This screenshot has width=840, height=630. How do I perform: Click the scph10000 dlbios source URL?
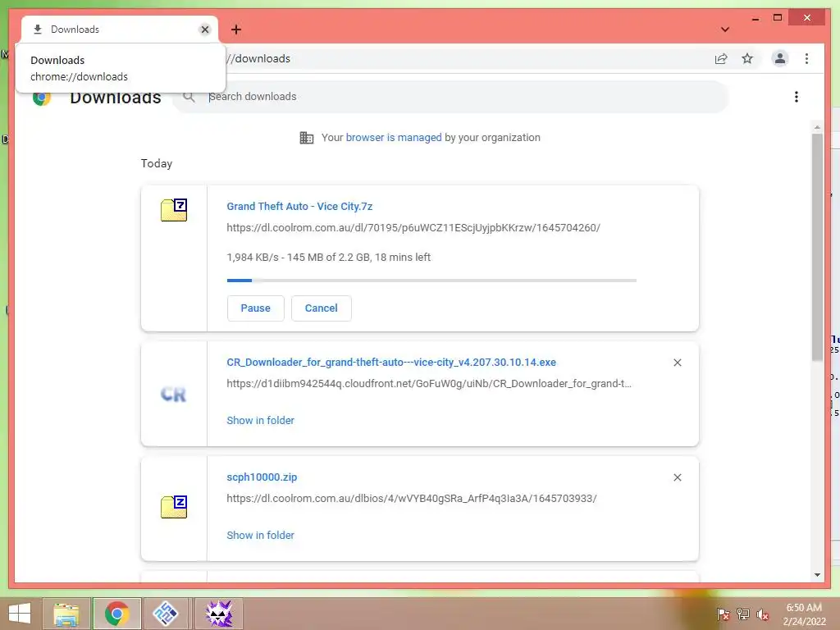point(412,498)
